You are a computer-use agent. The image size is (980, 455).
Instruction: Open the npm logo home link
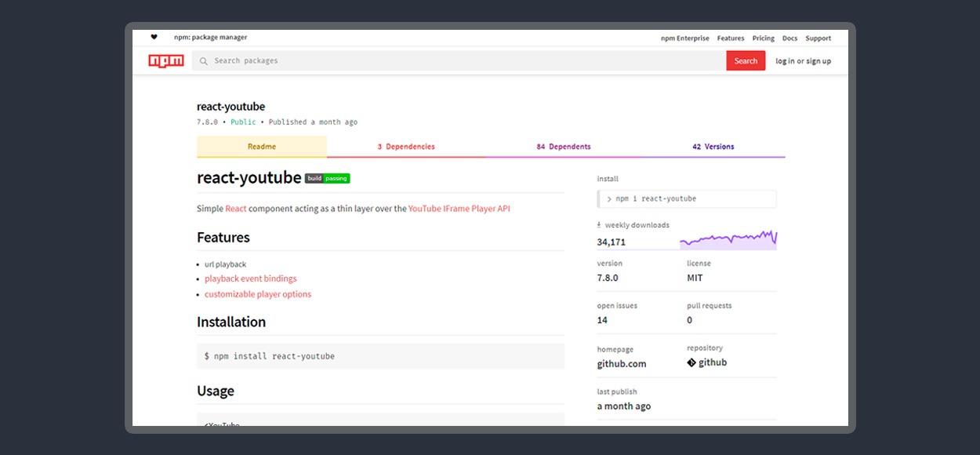pyautogui.click(x=166, y=60)
